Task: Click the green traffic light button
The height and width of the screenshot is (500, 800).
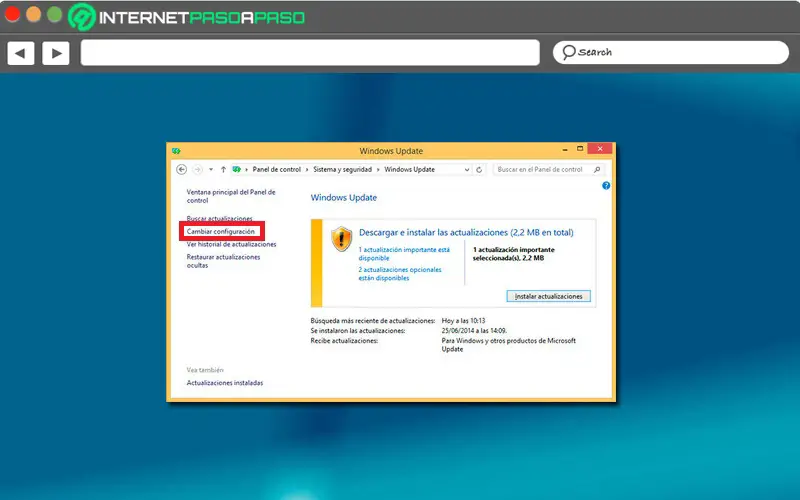Action: [x=55, y=14]
